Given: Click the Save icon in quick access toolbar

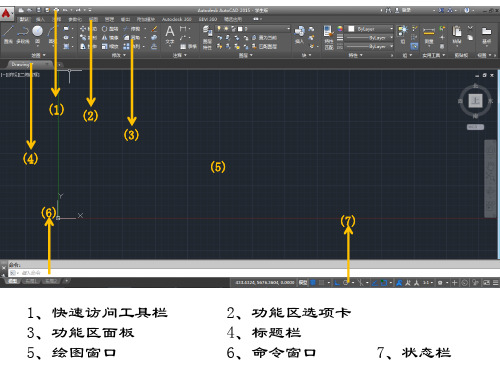Looking at the screenshot, I should [39, 10].
